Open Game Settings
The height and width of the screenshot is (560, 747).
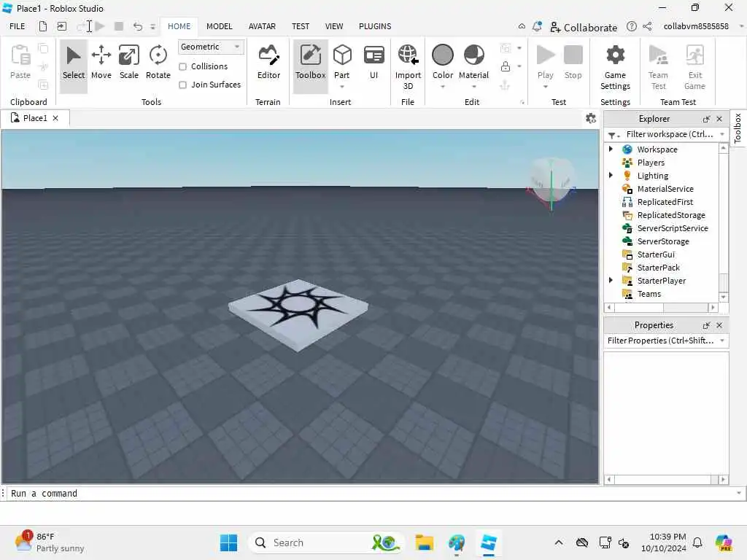tap(615, 66)
